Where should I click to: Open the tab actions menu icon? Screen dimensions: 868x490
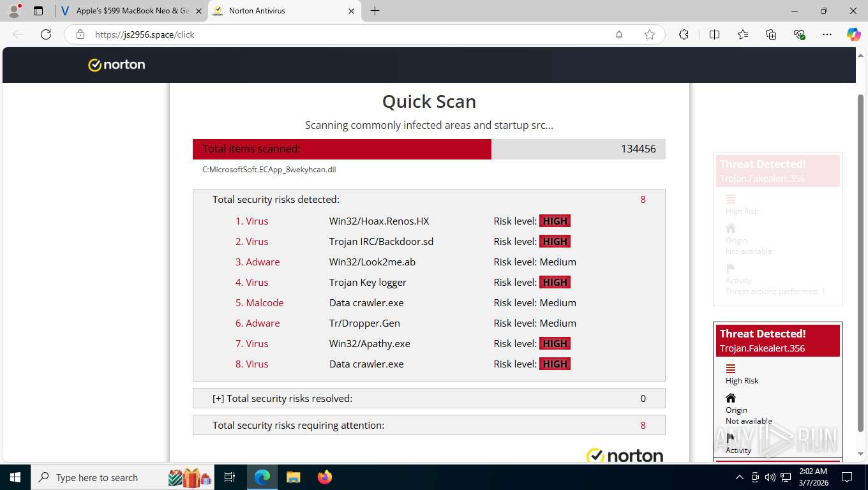tap(38, 11)
